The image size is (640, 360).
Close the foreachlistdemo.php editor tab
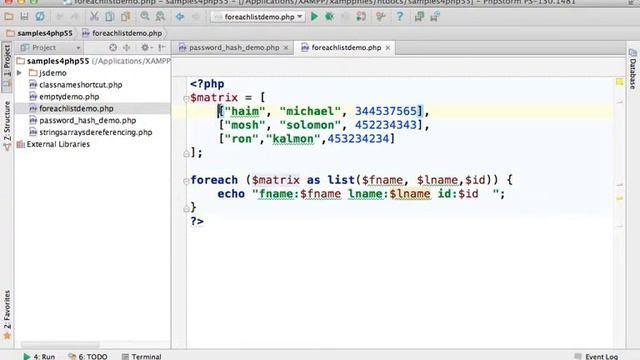388,48
